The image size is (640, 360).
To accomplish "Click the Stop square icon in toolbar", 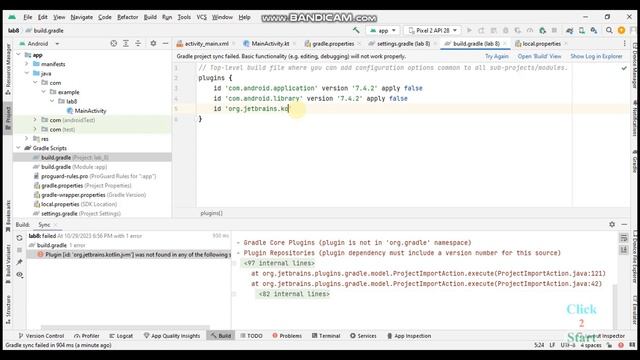I will coord(554,31).
